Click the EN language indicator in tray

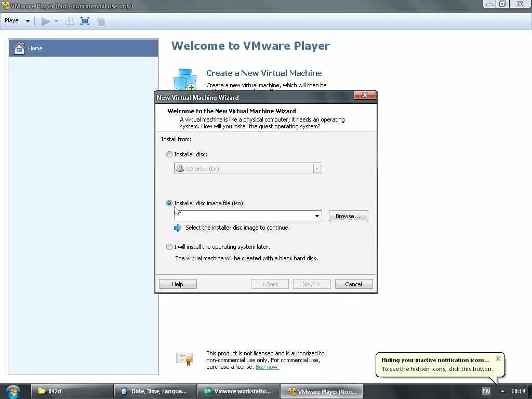coord(486,391)
